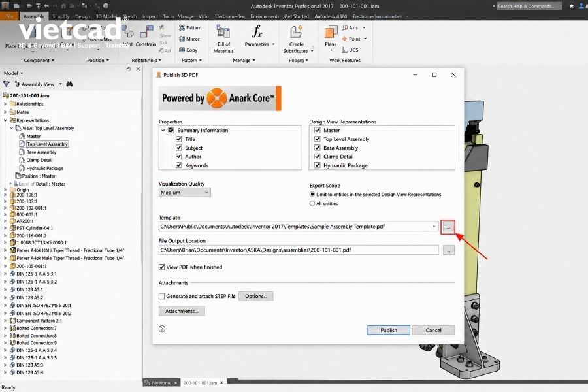The image size is (588, 392).
Task: Disable View PDF when finished
Action: pyautogui.click(x=161, y=267)
